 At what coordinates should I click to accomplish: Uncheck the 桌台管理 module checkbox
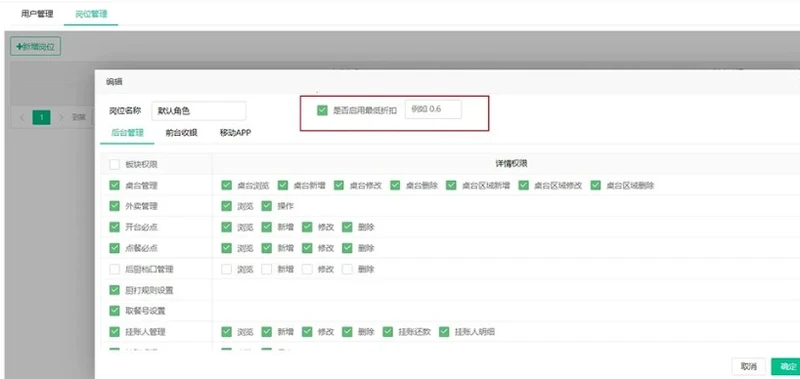tap(114, 185)
